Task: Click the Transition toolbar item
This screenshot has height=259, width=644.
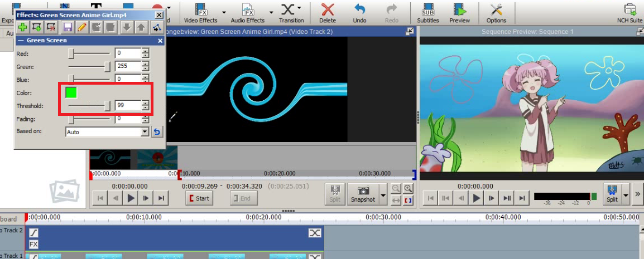Action: (291, 13)
